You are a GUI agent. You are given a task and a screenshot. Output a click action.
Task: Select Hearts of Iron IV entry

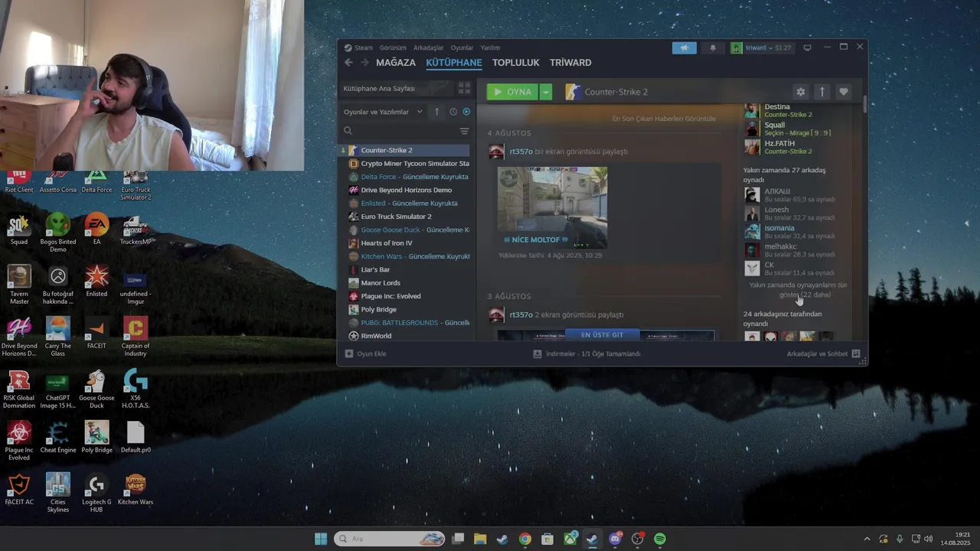point(406,243)
